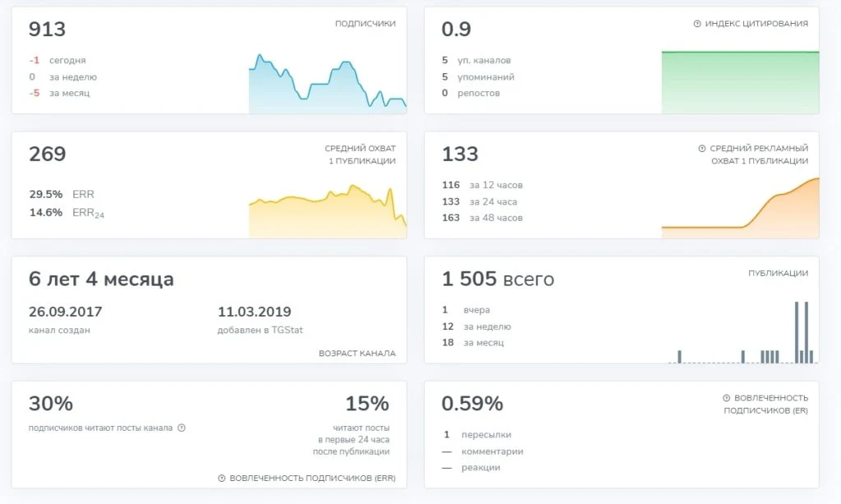Open the blue subscribers trend chart

click(x=328, y=83)
